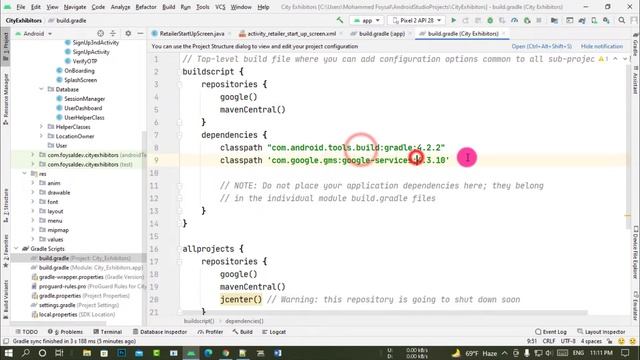Click the buildscript() breadcrumb
This screenshot has width=640, height=360.
[x=199, y=321]
